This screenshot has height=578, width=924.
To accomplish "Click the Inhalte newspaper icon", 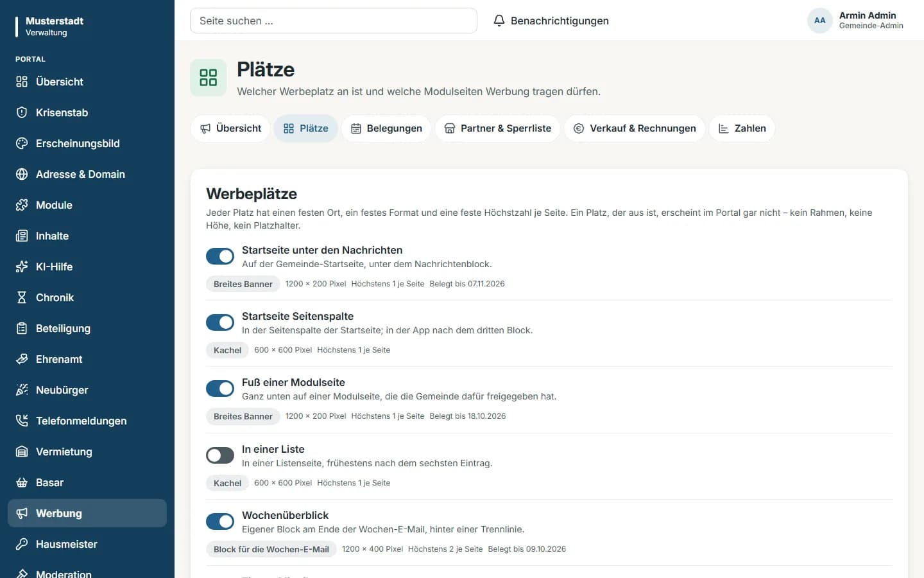I will 22,236.
